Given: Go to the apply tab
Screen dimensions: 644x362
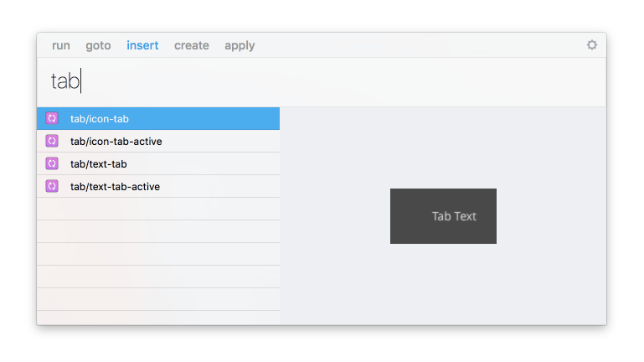Looking at the screenshot, I should [x=240, y=45].
